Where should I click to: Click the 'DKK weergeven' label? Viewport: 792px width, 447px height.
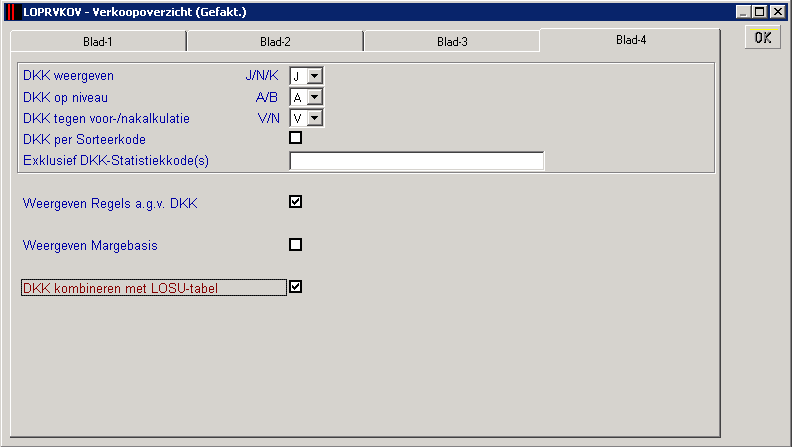click(x=68, y=76)
